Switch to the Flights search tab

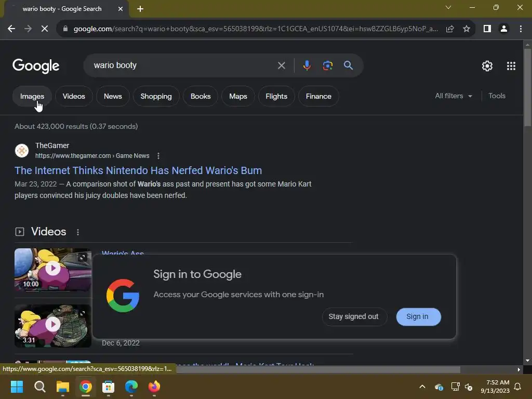(x=276, y=96)
